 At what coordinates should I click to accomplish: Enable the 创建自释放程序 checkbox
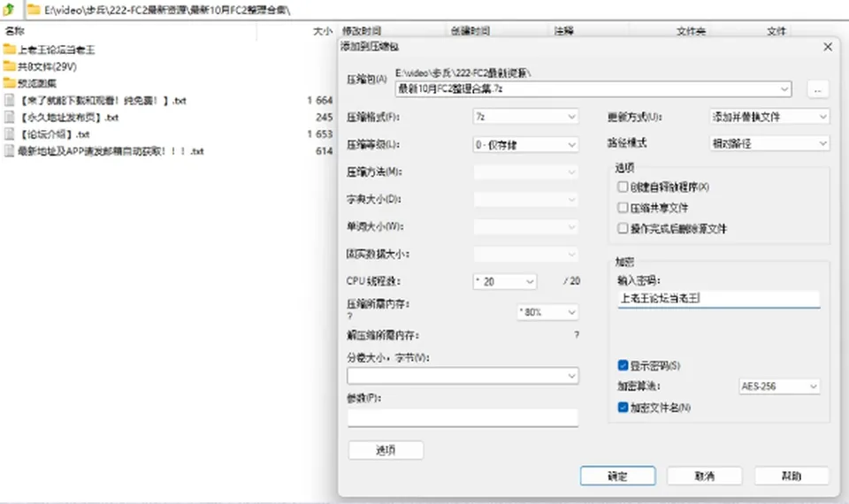623,187
